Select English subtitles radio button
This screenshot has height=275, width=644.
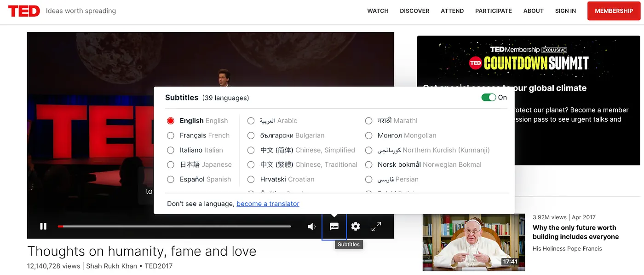(x=171, y=121)
